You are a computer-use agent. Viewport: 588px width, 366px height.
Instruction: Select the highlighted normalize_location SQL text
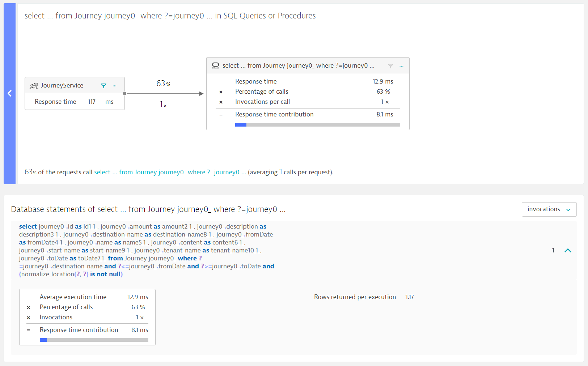click(49, 274)
